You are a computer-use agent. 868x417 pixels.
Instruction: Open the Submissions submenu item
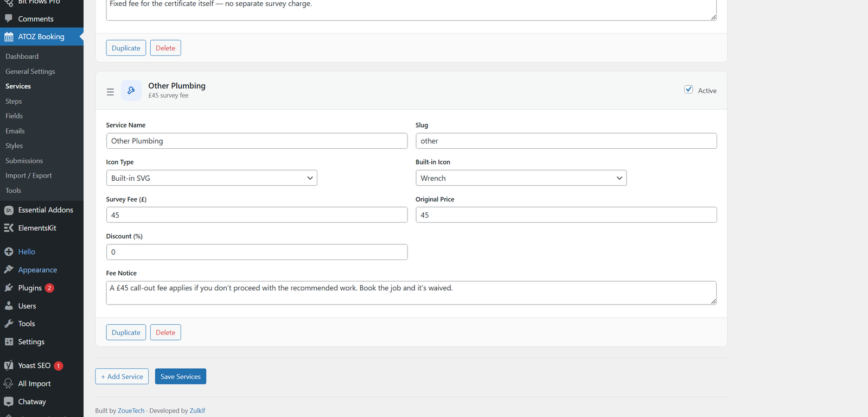point(24,161)
